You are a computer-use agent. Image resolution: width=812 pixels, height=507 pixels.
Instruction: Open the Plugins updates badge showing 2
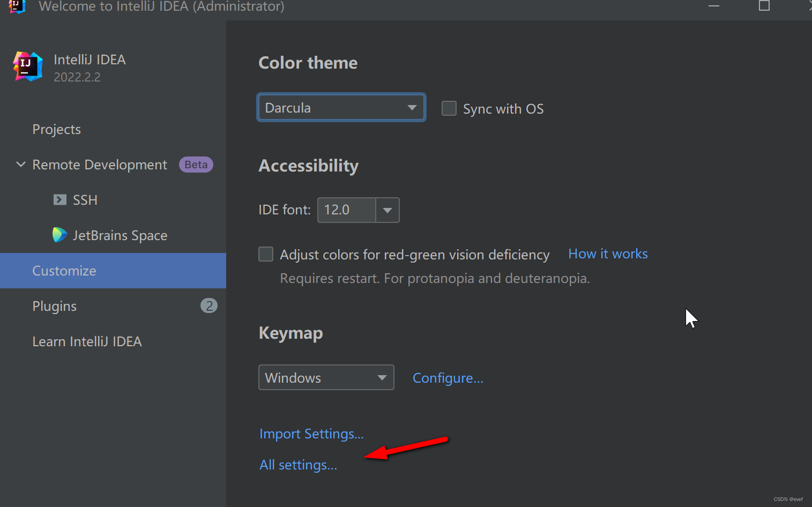[209, 305]
